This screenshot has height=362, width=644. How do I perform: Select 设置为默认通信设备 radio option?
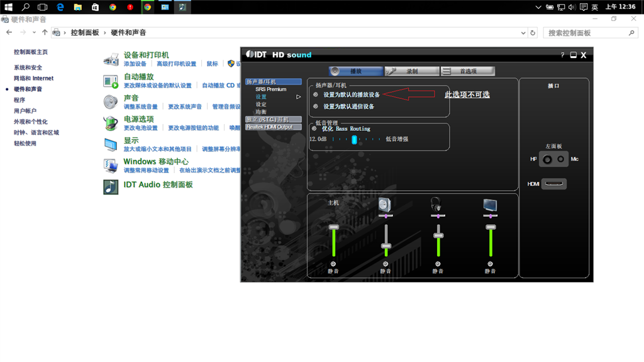pyautogui.click(x=316, y=106)
